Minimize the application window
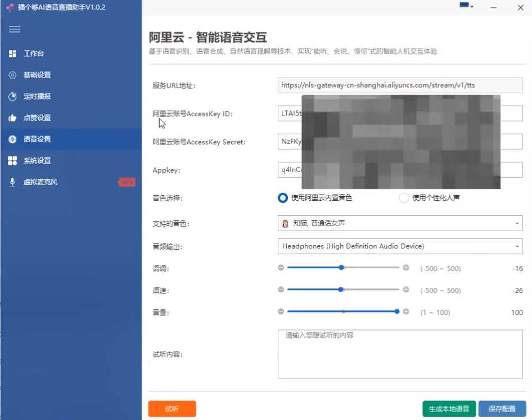This screenshot has height=420, width=532. [x=494, y=7]
